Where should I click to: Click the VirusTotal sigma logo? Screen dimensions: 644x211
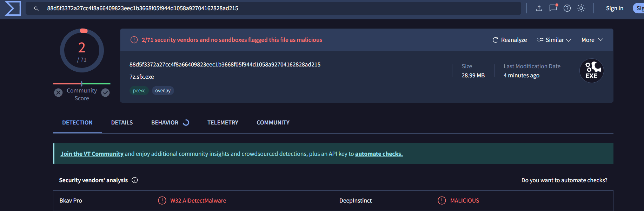(13, 8)
